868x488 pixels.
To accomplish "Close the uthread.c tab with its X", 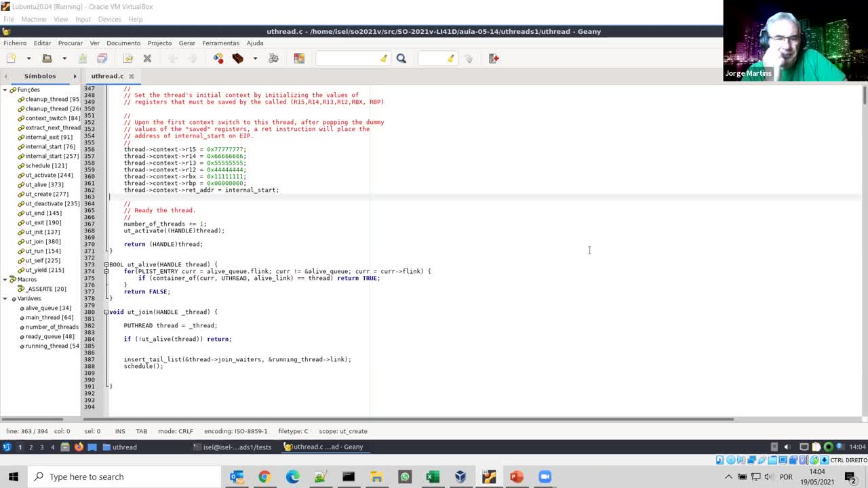I will click(x=132, y=76).
